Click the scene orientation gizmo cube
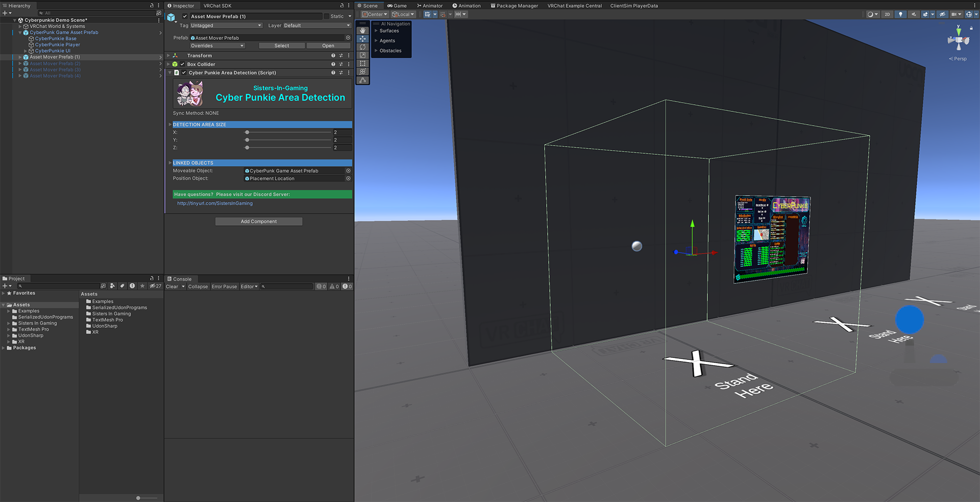Viewport: 980px width, 502px height. [x=959, y=41]
